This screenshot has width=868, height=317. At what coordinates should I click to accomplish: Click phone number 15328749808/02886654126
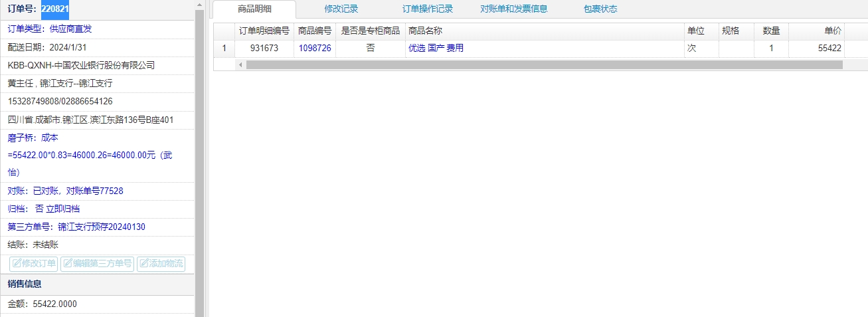click(60, 101)
